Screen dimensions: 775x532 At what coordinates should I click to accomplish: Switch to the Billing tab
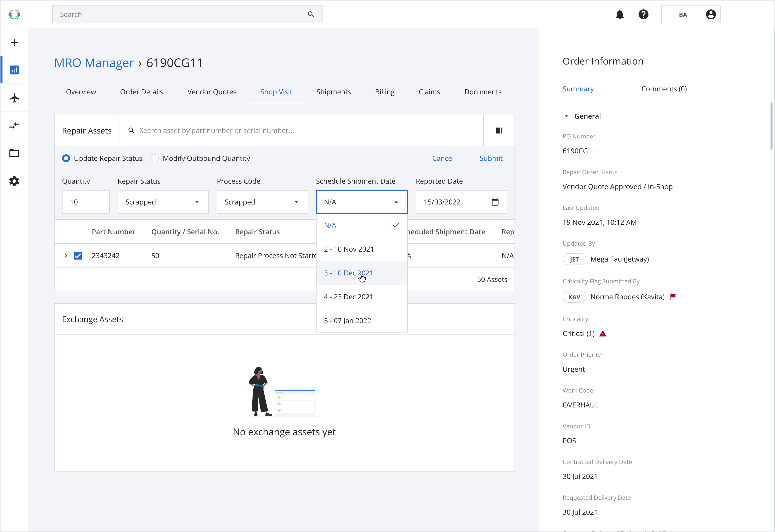(x=385, y=92)
